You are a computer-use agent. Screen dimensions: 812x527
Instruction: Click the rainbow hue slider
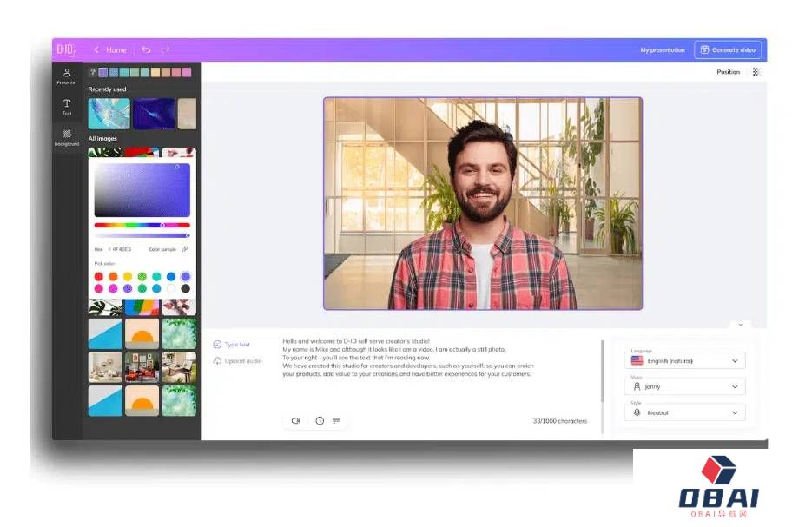(x=142, y=225)
